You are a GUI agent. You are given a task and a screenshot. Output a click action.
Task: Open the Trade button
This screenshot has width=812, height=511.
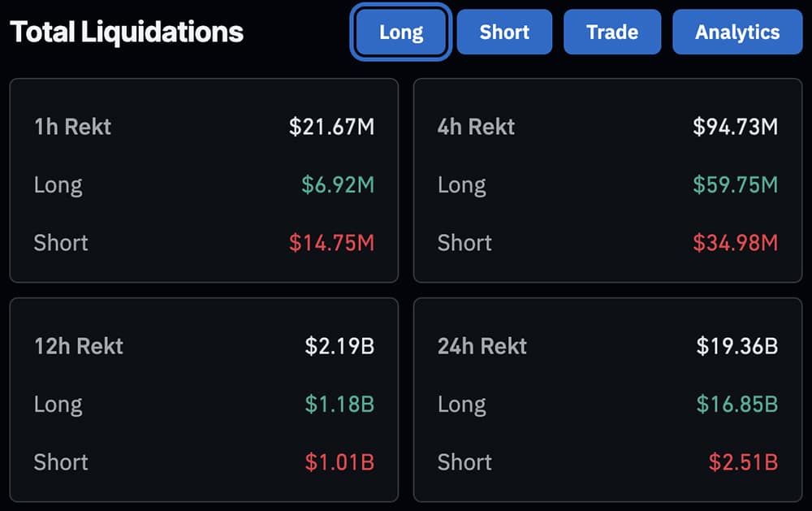click(x=612, y=32)
